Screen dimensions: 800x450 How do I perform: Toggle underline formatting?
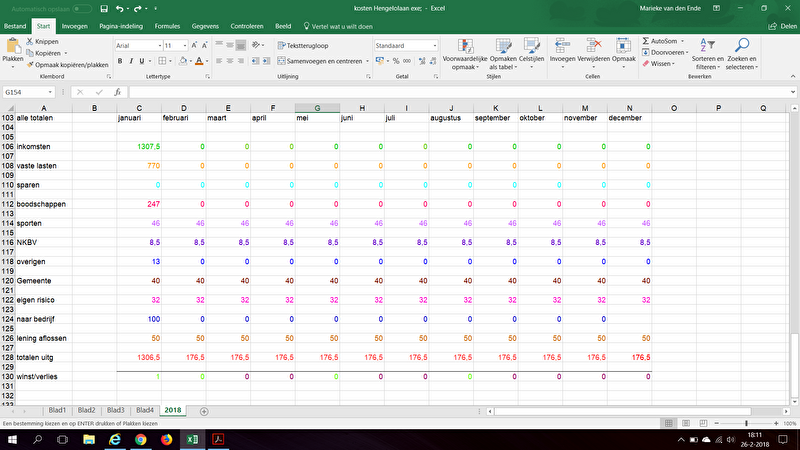pos(142,61)
